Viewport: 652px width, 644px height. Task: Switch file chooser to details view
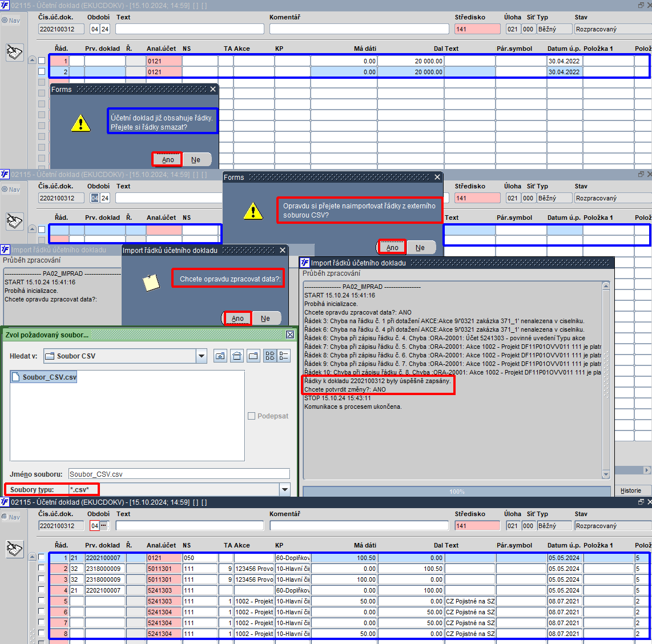pyautogui.click(x=284, y=356)
